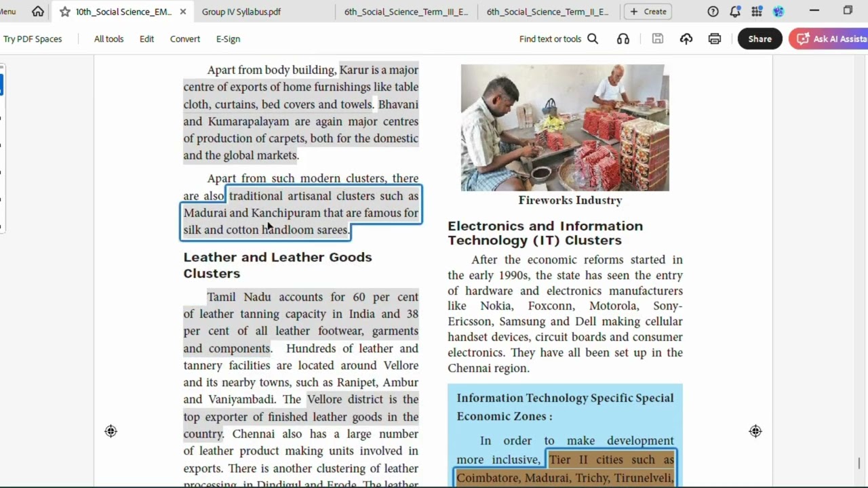Viewport: 868px width, 488px height.
Task: Click the text 'Madurai and Kanchipuram that are famous'
Action: [x=292, y=213]
